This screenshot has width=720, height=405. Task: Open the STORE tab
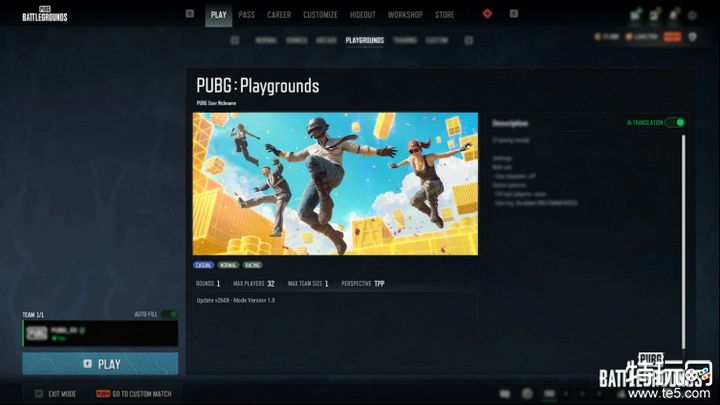coord(444,15)
